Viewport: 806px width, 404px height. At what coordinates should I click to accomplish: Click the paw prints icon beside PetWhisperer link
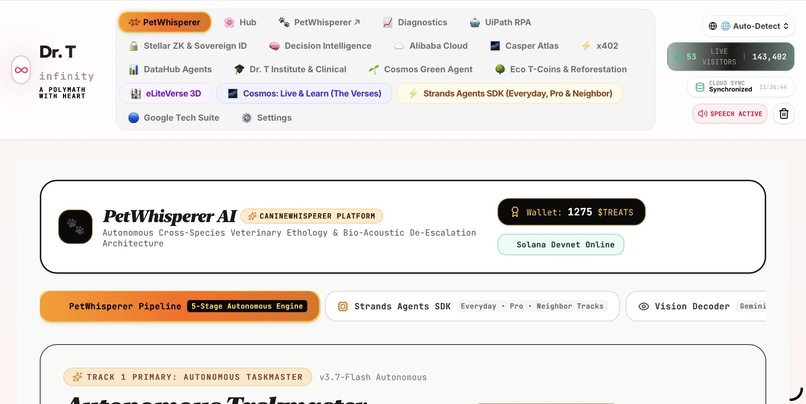[x=284, y=22]
